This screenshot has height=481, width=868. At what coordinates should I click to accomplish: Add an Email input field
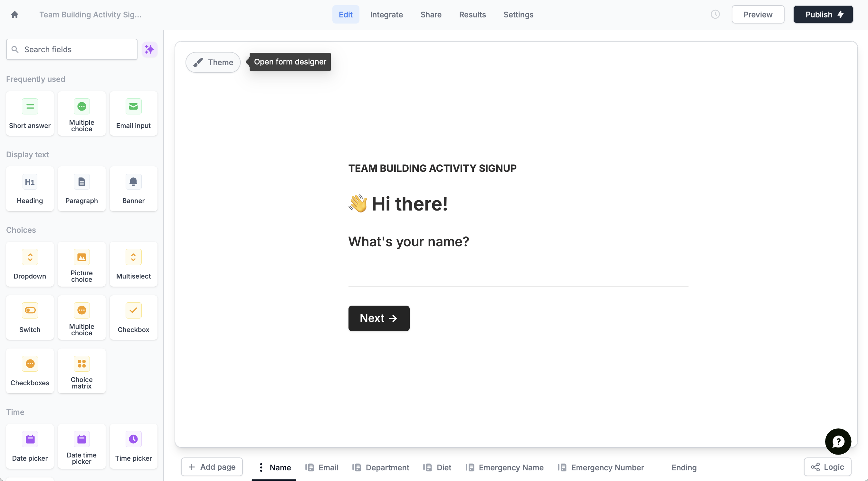click(133, 114)
